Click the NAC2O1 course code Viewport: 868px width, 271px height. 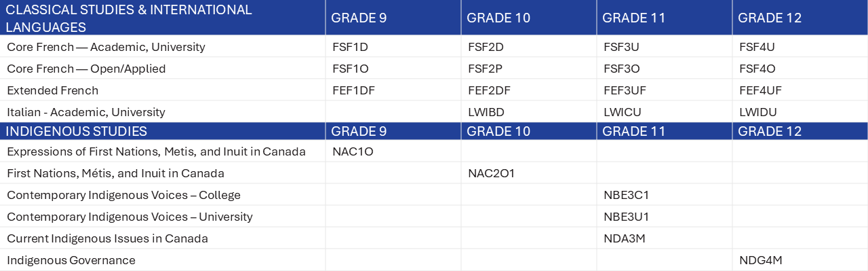[492, 173]
